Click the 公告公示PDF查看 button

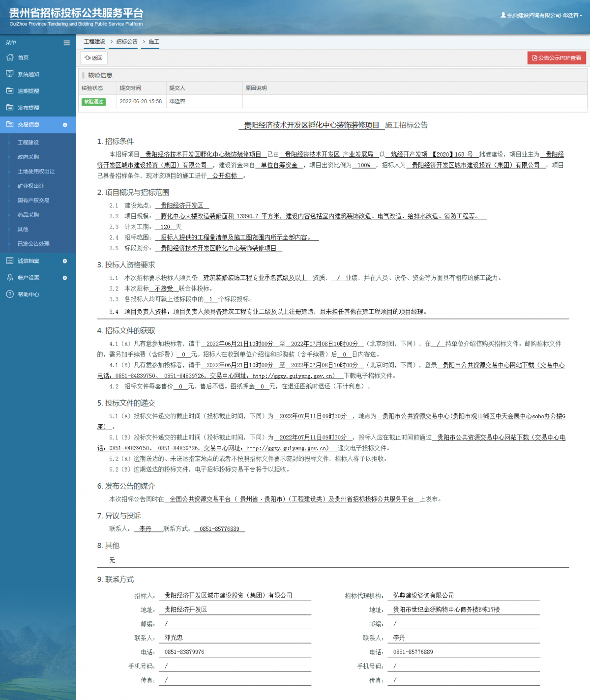(556, 58)
